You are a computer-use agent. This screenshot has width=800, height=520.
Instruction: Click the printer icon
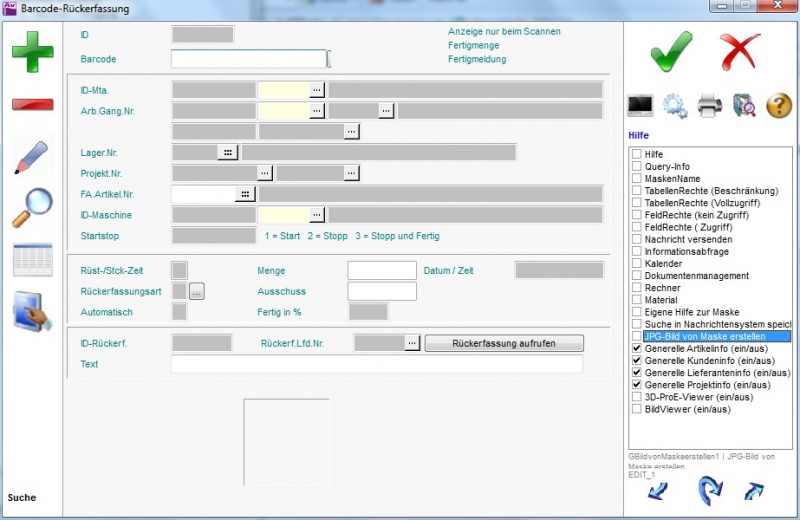click(x=709, y=105)
